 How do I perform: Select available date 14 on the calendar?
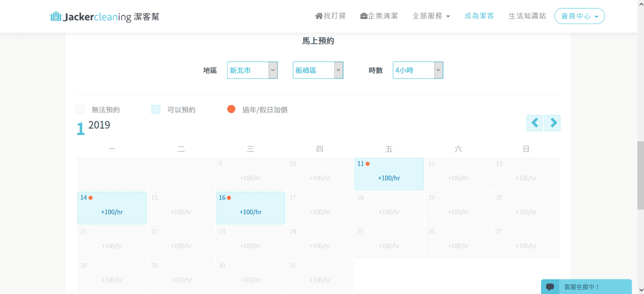coord(112,208)
